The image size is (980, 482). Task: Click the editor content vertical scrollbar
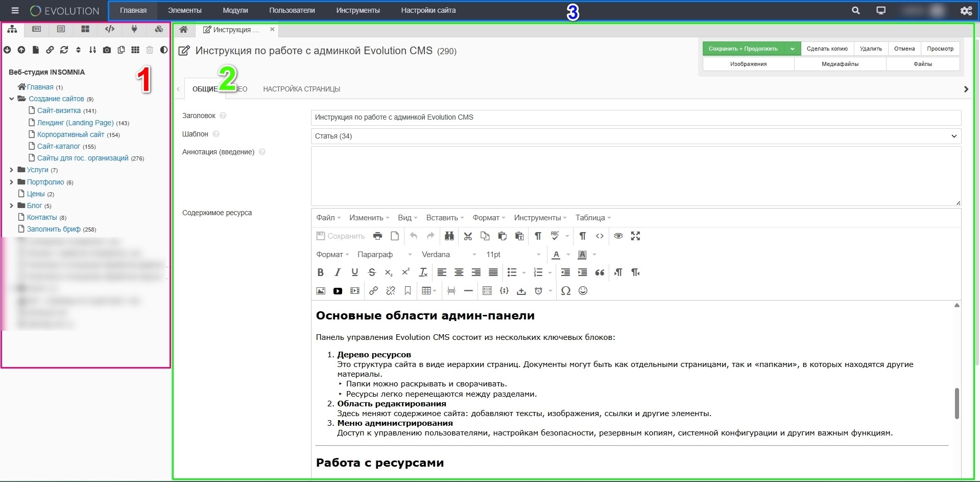(957, 403)
